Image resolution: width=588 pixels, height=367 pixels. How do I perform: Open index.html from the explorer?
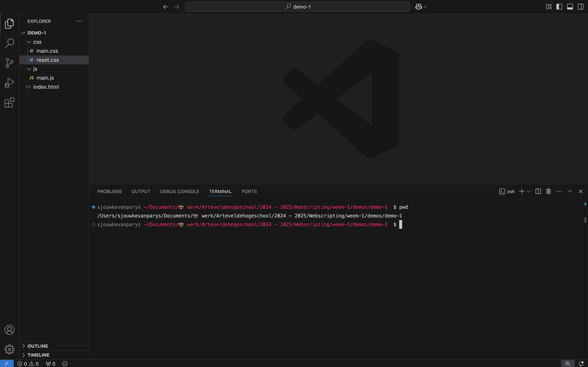click(x=46, y=87)
